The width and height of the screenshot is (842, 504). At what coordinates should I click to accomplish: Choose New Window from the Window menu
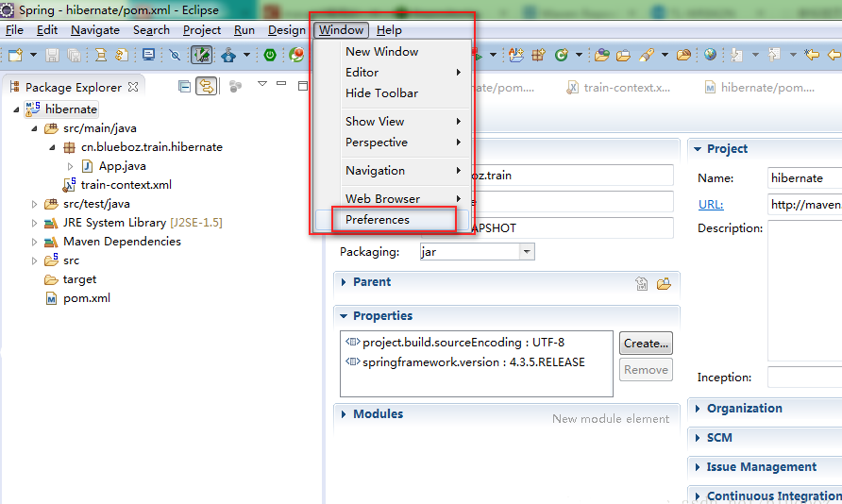tap(392, 52)
